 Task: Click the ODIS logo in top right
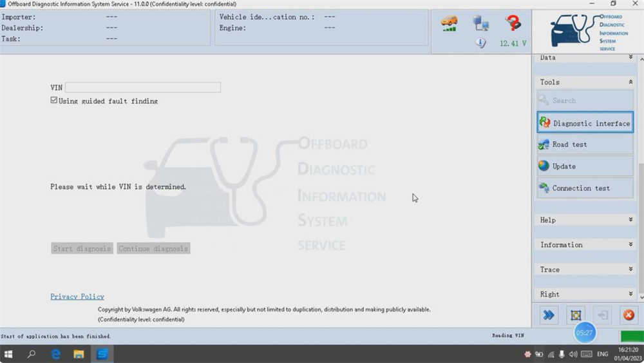pyautogui.click(x=589, y=32)
